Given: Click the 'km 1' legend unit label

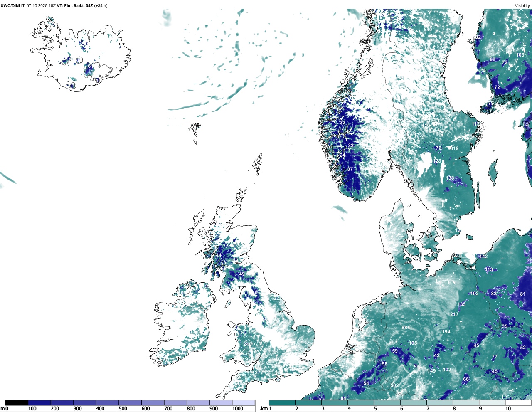Looking at the screenshot, I should [x=266, y=409].
